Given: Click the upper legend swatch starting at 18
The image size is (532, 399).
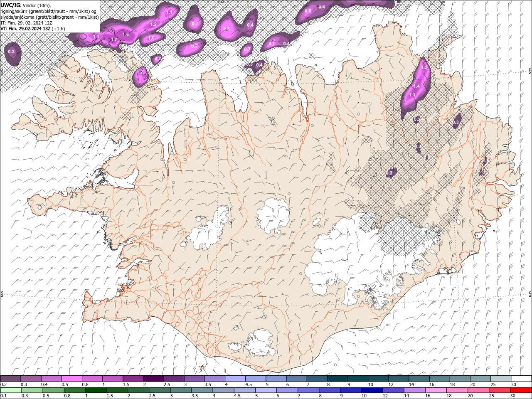Looking at the screenshot, I should click(x=459, y=379).
